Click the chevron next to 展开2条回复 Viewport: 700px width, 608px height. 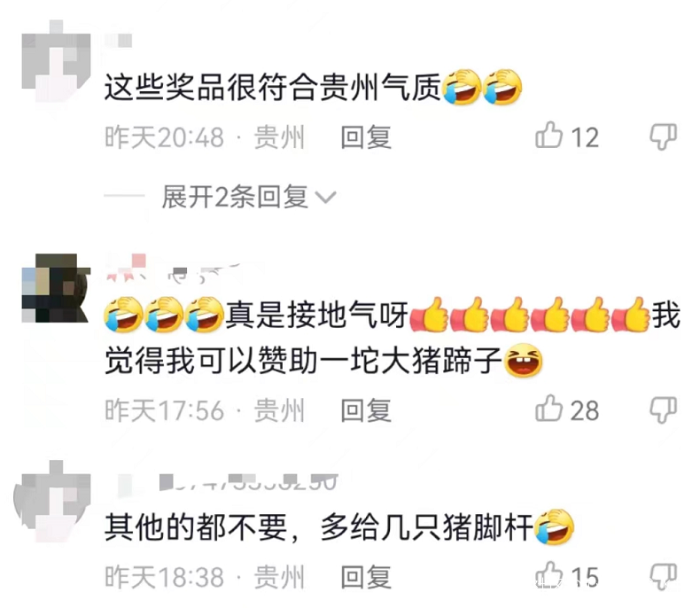click(326, 198)
